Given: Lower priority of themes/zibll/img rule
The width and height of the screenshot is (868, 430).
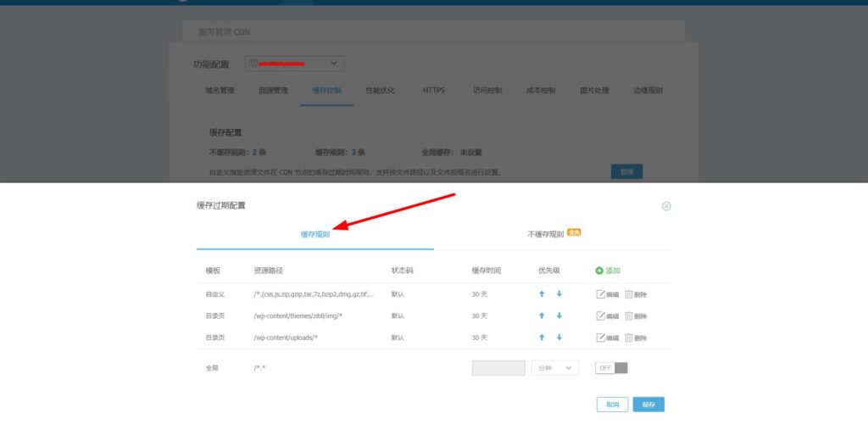Looking at the screenshot, I should click(x=559, y=316).
